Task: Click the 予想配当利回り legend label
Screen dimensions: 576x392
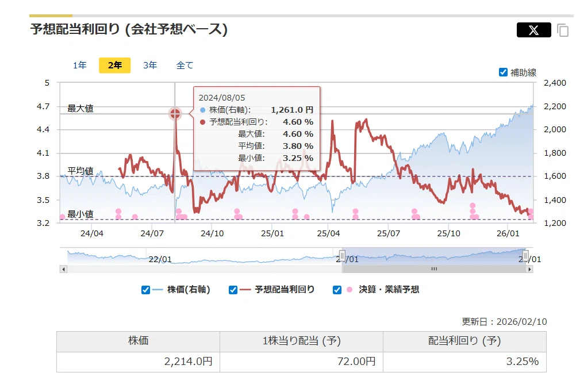Action: point(285,290)
